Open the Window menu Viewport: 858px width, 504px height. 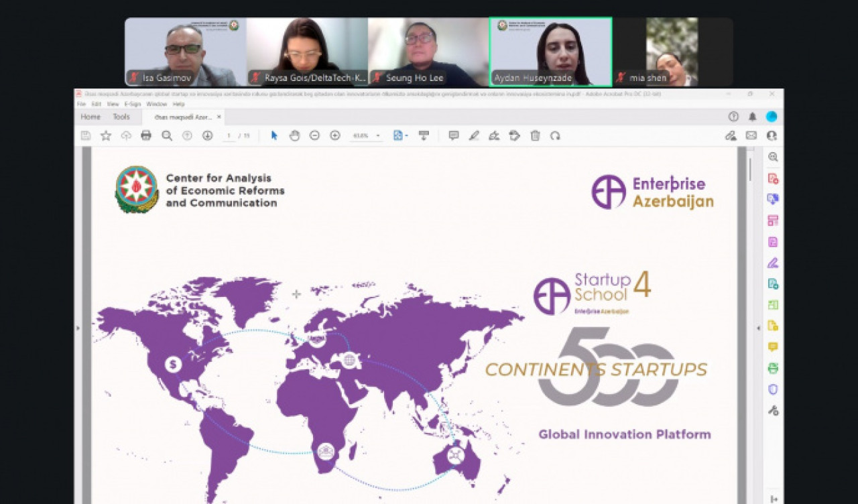pyautogui.click(x=156, y=105)
